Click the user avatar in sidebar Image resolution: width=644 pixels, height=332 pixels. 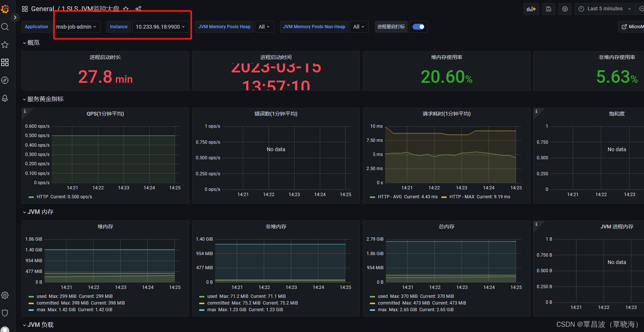click(x=5, y=329)
